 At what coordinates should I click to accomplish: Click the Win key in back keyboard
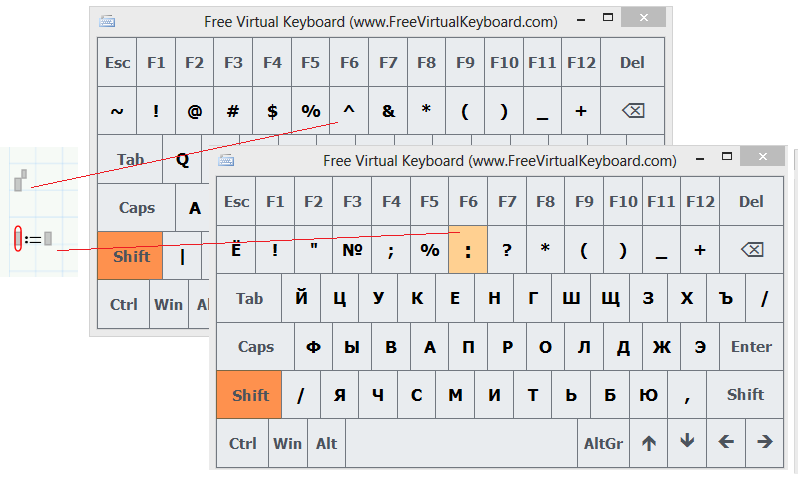tap(168, 304)
